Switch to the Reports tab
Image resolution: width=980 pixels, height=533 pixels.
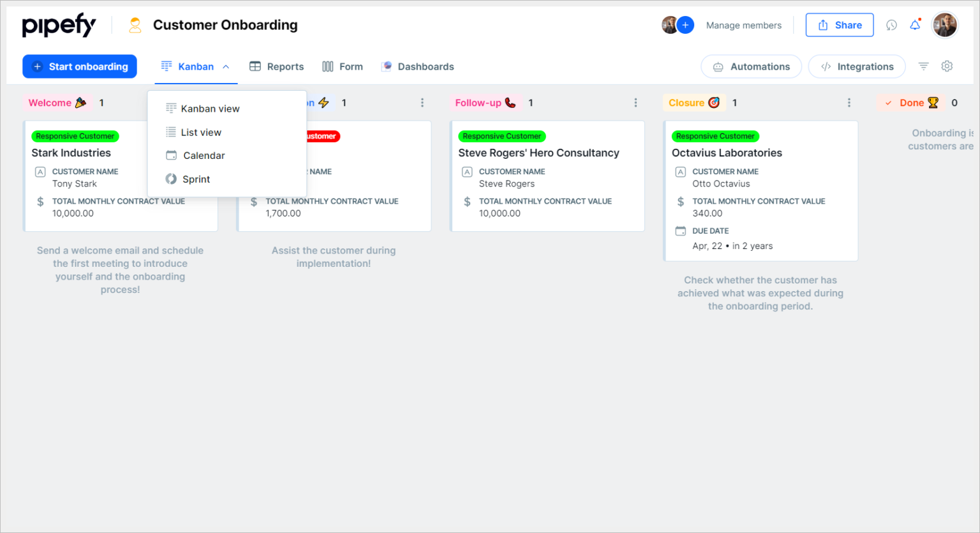tap(276, 66)
